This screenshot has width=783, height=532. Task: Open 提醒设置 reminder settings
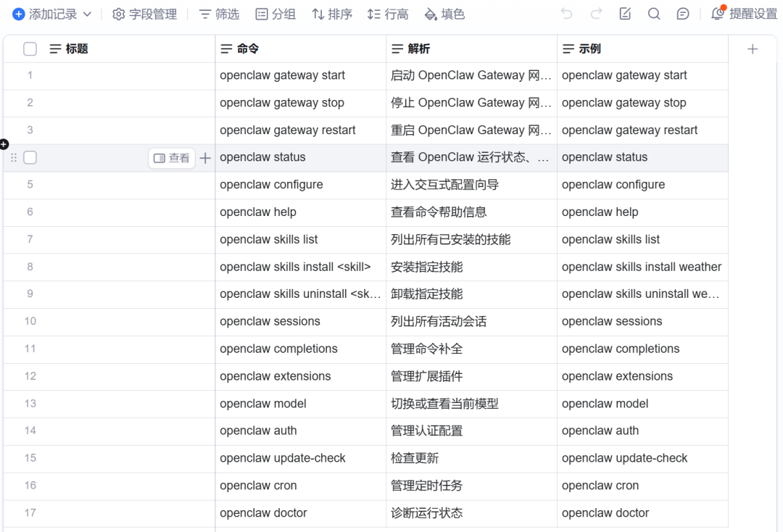[x=744, y=14]
